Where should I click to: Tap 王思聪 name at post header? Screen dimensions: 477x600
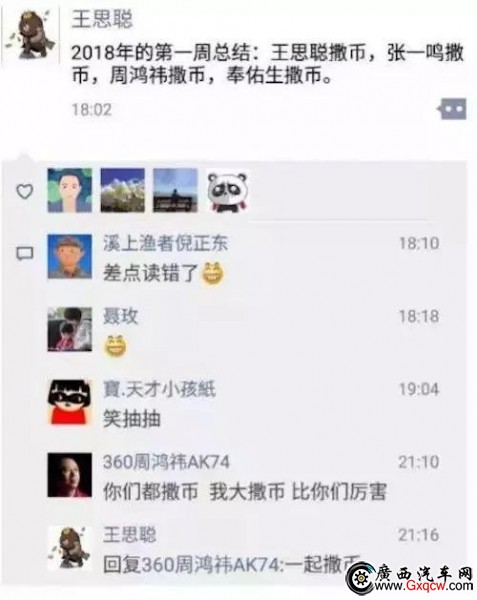click(102, 19)
